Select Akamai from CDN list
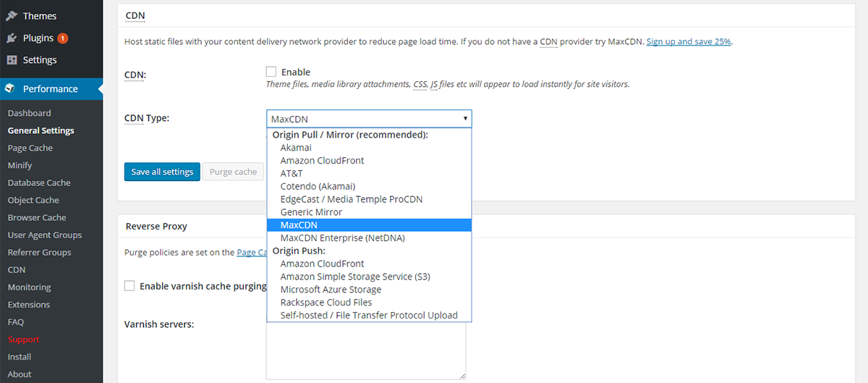This screenshot has width=868, height=383. tap(369, 148)
